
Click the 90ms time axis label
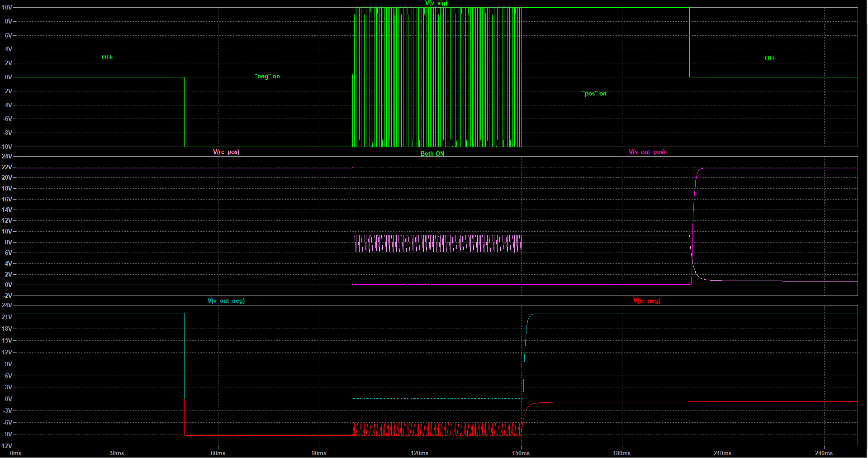tap(319, 453)
